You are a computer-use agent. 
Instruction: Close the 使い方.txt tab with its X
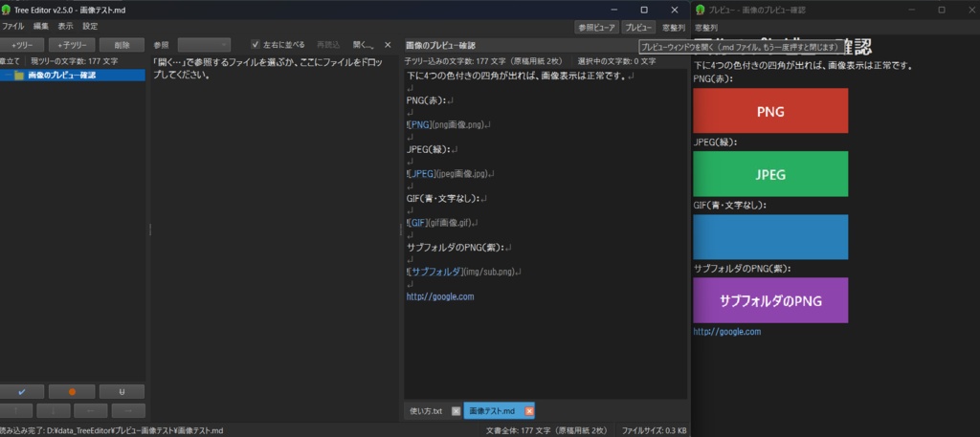456,411
